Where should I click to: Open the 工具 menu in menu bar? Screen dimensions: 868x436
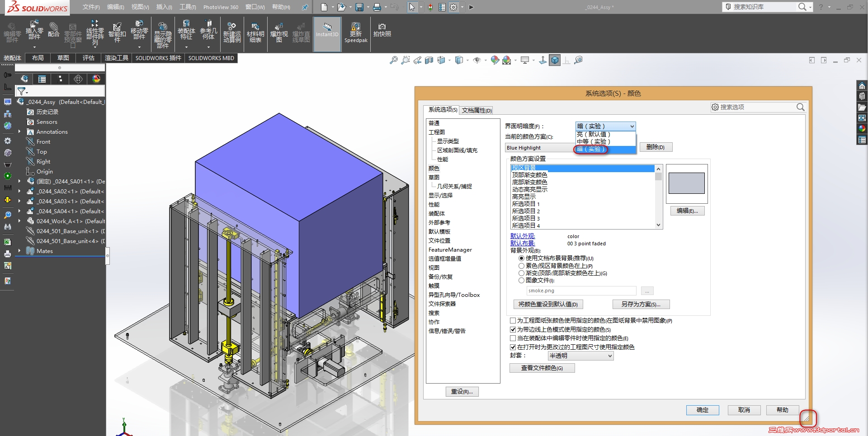coord(188,7)
